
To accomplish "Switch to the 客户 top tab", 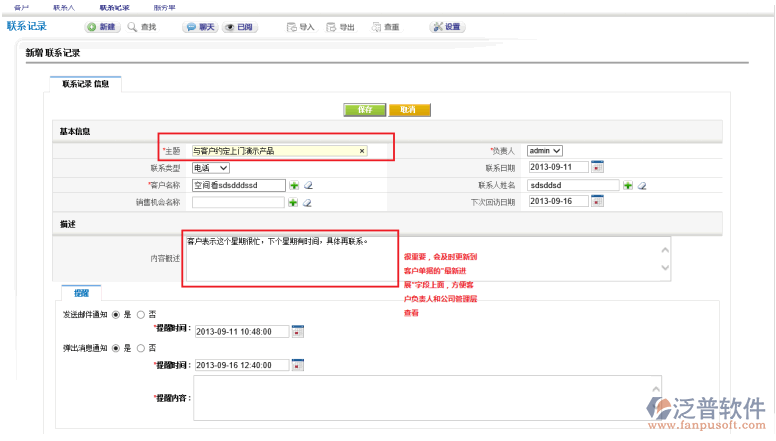I will [x=21, y=7].
